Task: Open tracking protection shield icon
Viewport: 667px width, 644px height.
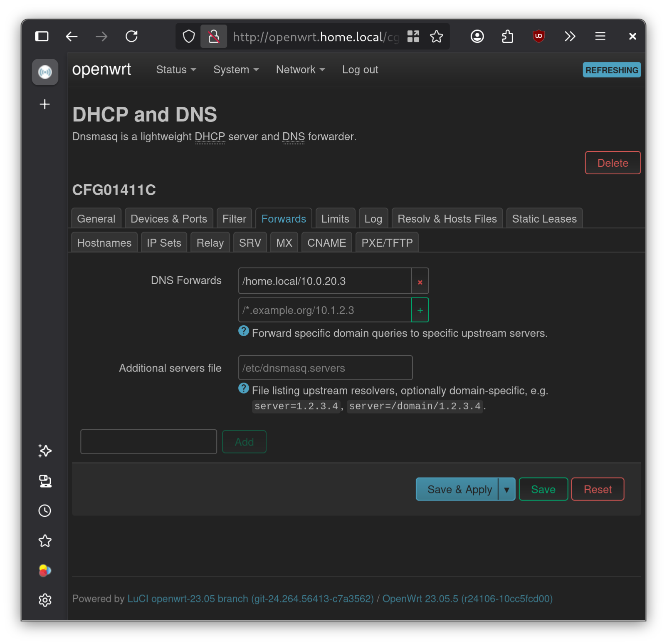Action: tap(189, 37)
